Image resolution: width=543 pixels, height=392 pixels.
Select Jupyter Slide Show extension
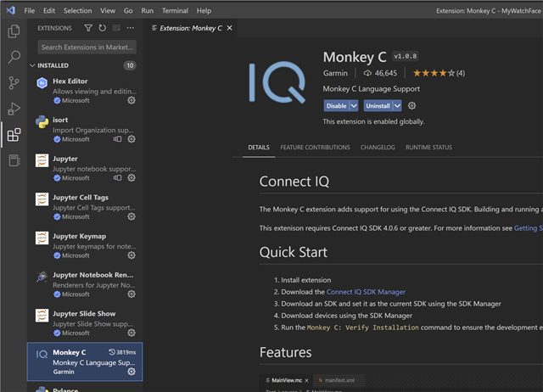click(x=85, y=323)
